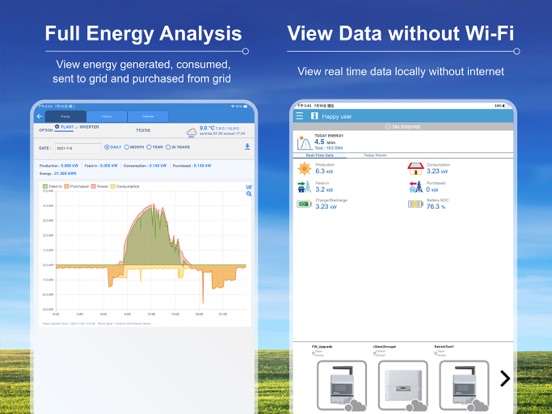Open the hamburger menu beside Happy user
Screen dimensions: 552x414
pyautogui.click(x=300, y=116)
